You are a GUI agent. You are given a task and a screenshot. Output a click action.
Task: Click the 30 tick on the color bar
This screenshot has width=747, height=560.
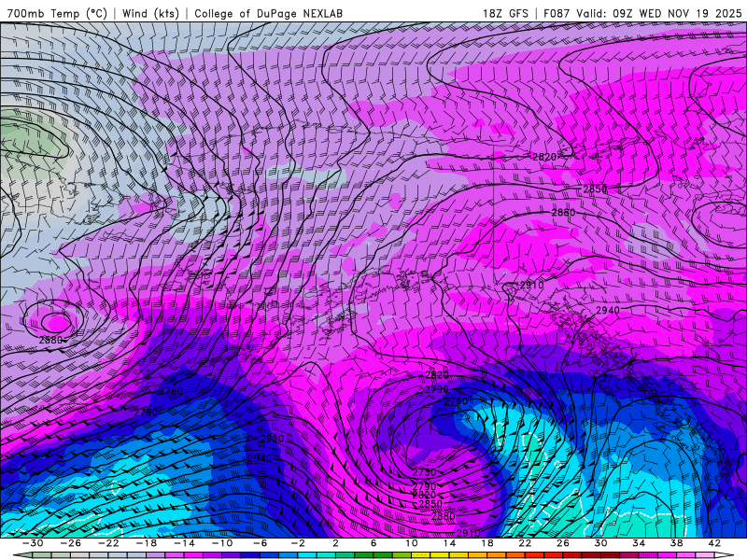click(600, 543)
